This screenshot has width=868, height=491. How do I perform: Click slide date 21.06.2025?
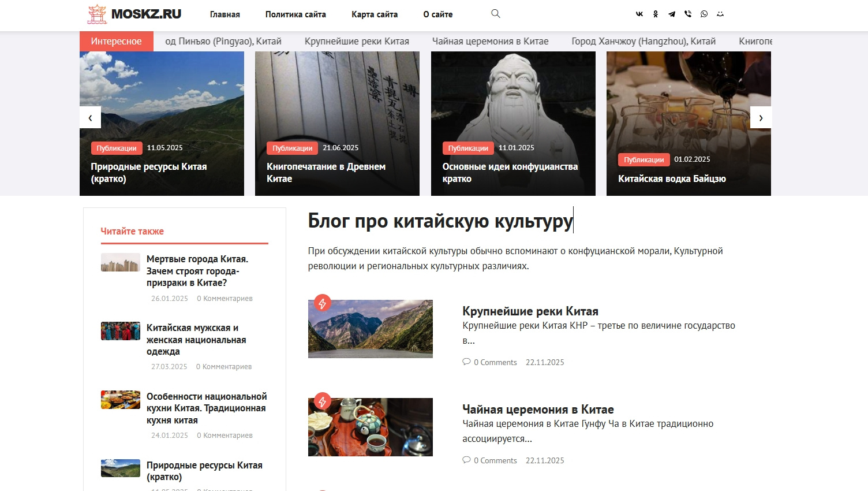[x=341, y=148]
